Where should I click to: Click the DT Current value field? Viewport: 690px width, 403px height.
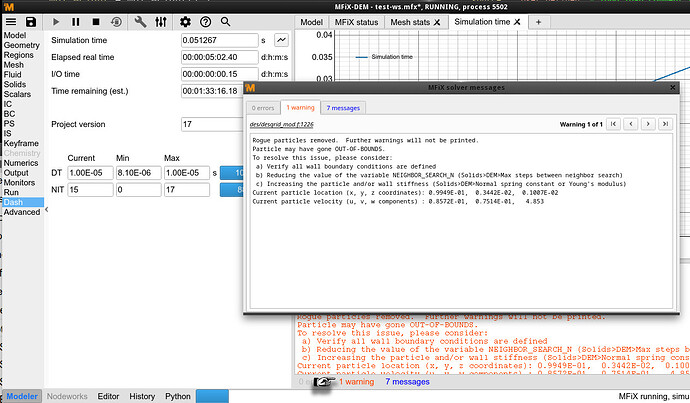coord(90,172)
